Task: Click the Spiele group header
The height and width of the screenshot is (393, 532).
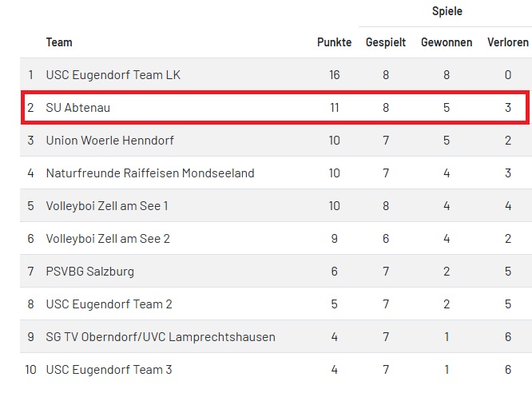Action: tap(447, 12)
